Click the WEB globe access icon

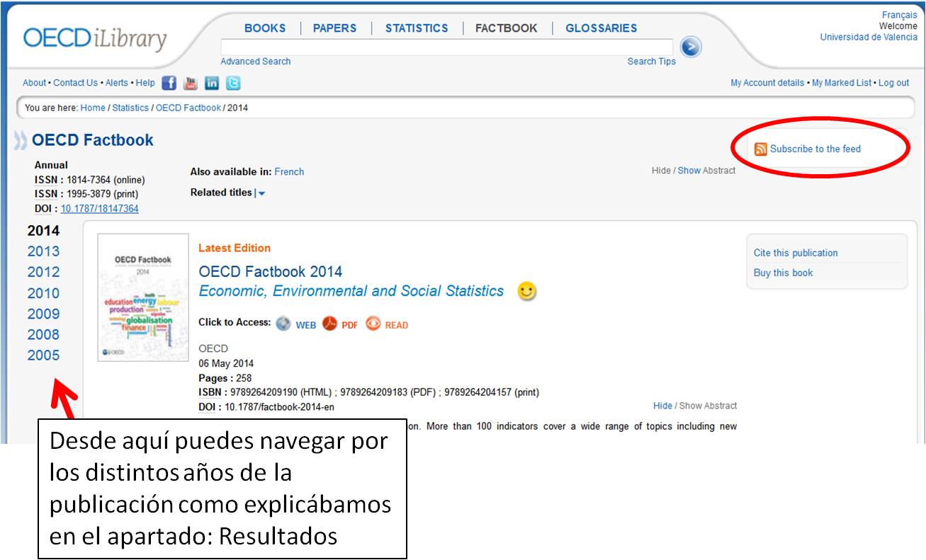point(283,324)
